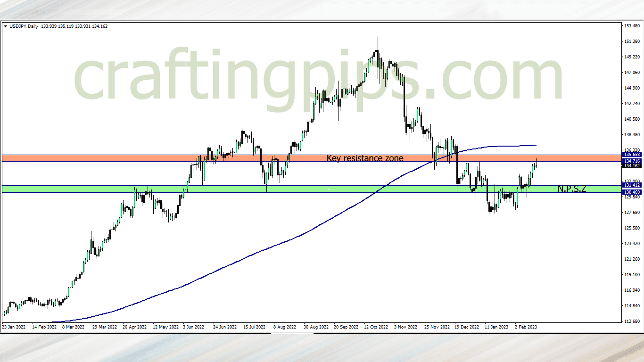Click the 134.162 current price tag
This screenshot has height=362, width=644.
[631, 166]
